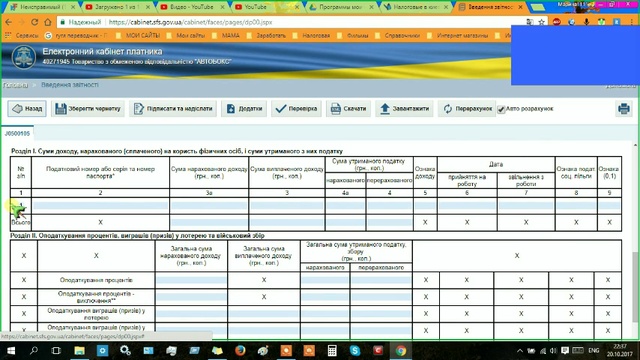This screenshot has height=360, width=640.
Task: Close the Введення звітності browser tab
Action: pyautogui.click(x=520, y=7)
